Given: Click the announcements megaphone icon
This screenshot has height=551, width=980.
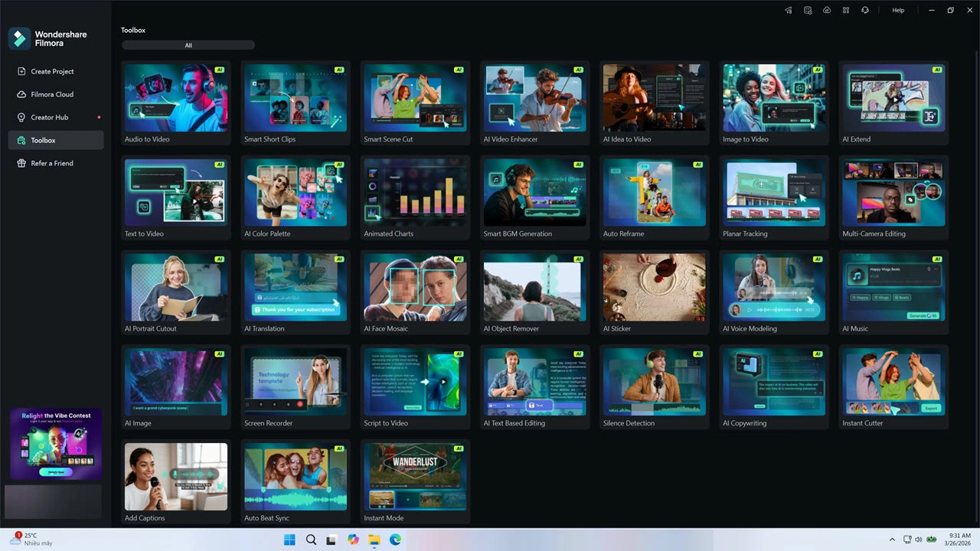Looking at the screenshot, I should (x=788, y=10).
